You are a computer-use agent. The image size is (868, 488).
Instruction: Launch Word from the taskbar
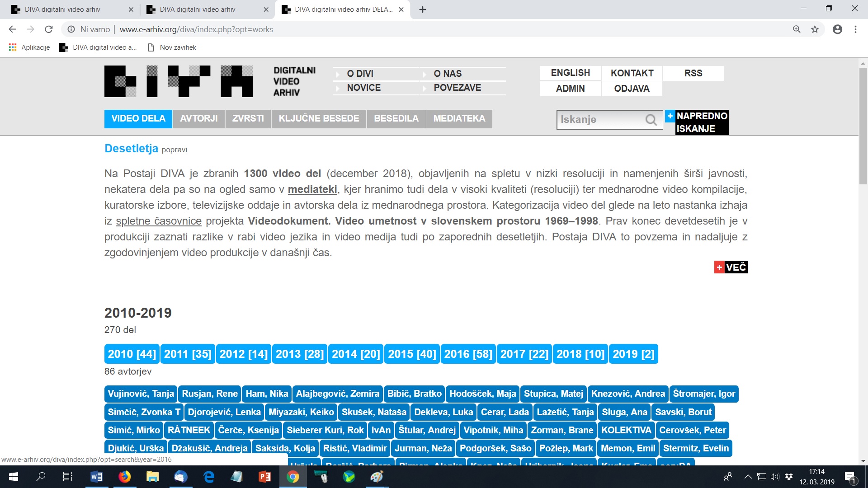(96, 477)
